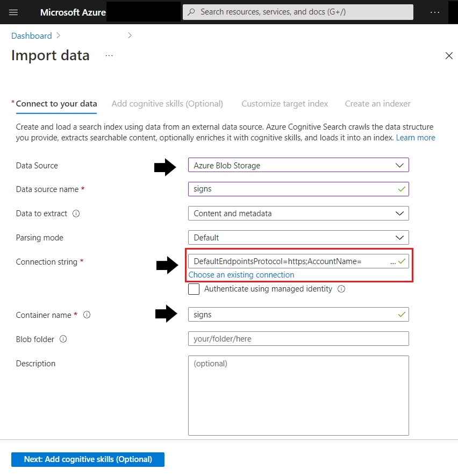
Task: Enable Authenticate using managed identity
Action: (194, 289)
